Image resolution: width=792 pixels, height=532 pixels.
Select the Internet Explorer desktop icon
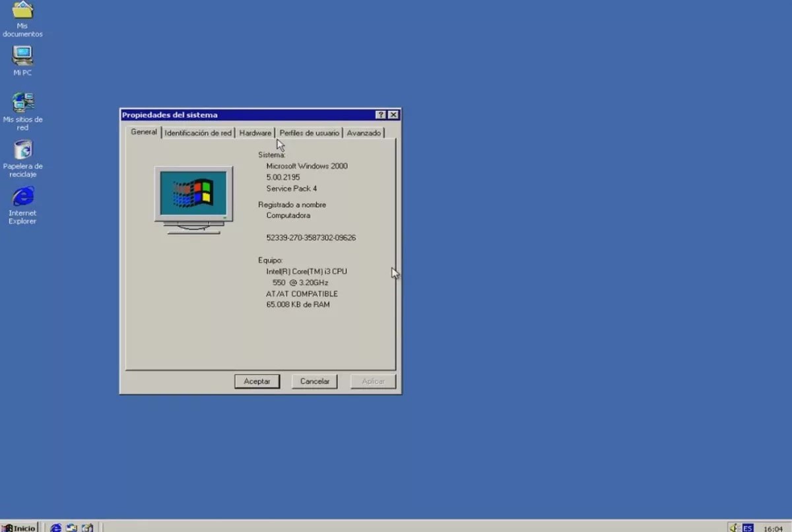tap(22, 205)
